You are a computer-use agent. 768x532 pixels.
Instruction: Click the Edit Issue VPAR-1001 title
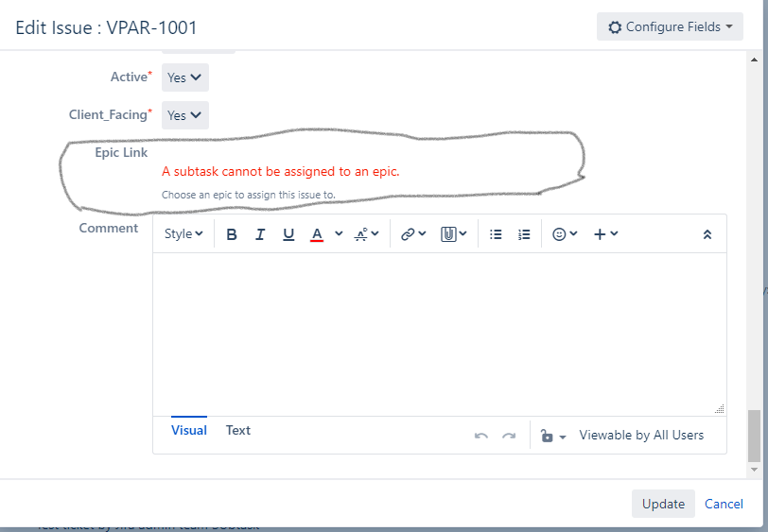[x=106, y=27]
